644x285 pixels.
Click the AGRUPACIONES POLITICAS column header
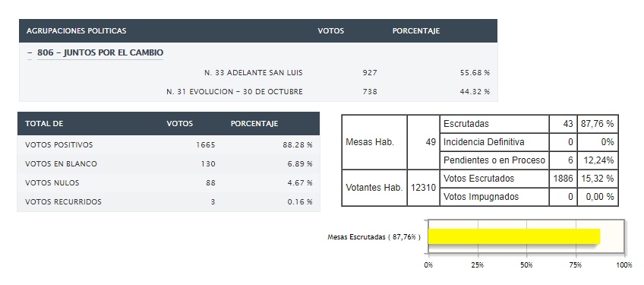77,31
